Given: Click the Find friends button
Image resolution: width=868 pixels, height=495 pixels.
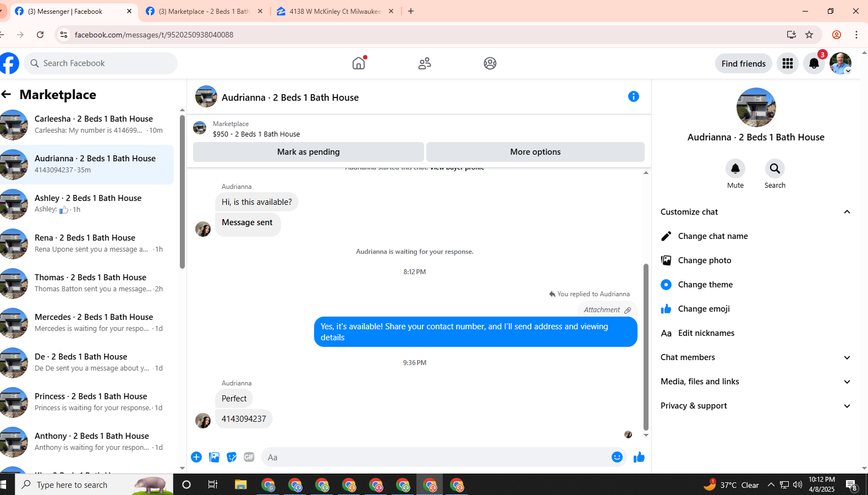Looking at the screenshot, I should (744, 64).
